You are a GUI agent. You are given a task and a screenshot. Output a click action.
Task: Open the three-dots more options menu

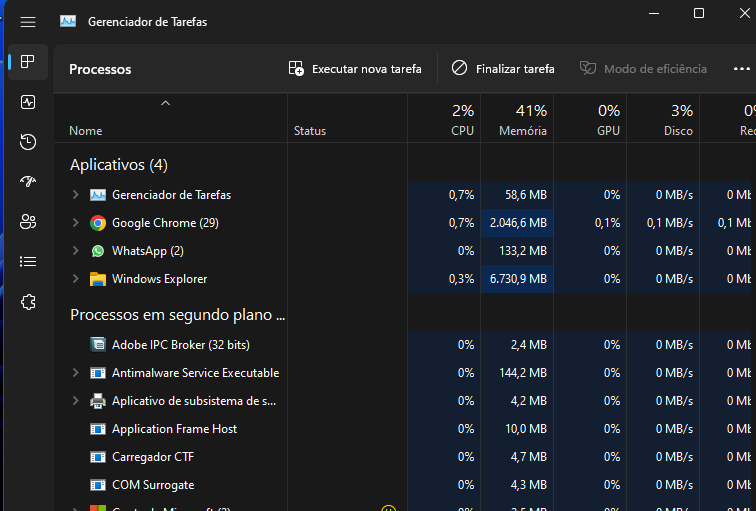[742, 69]
